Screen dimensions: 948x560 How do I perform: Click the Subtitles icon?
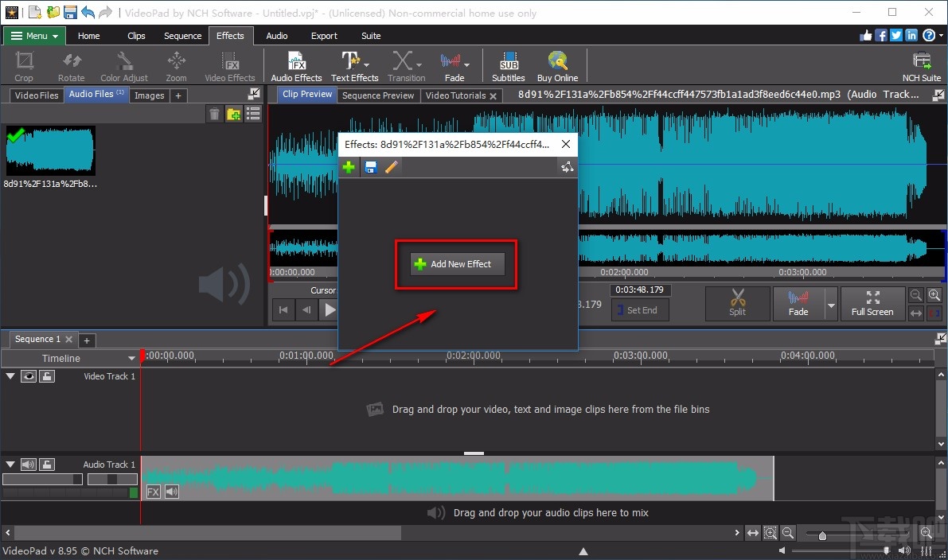pos(507,65)
